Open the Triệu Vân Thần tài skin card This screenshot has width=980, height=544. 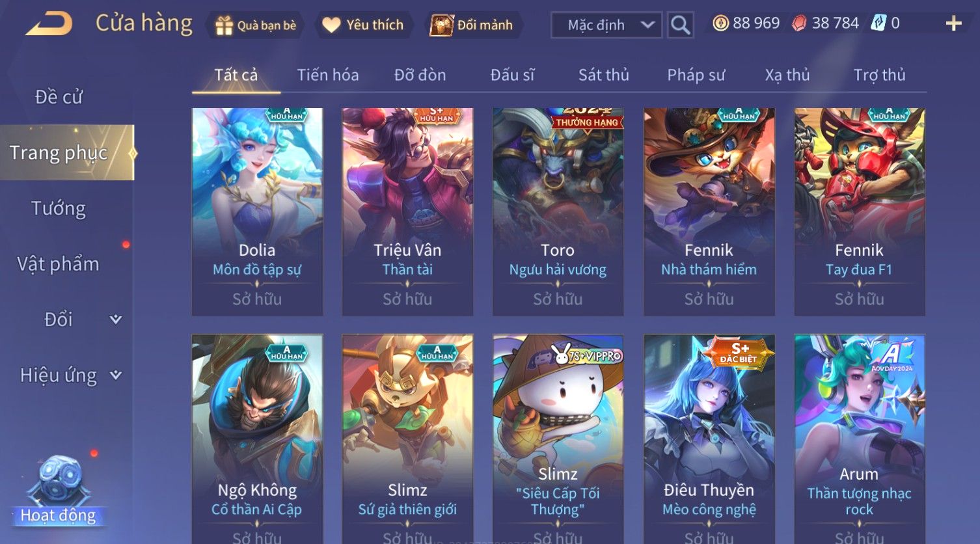click(407, 212)
